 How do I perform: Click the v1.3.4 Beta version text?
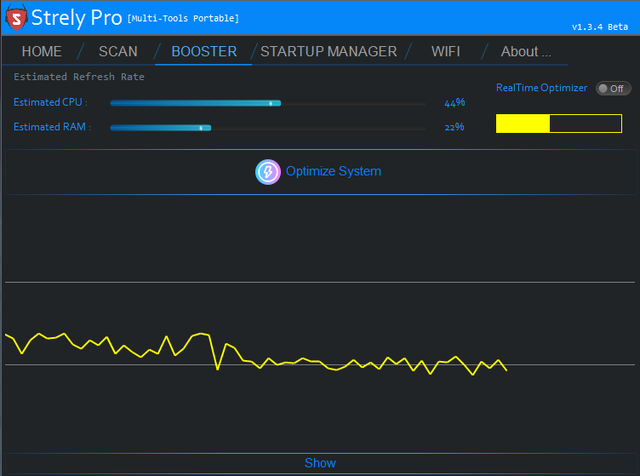(x=600, y=27)
